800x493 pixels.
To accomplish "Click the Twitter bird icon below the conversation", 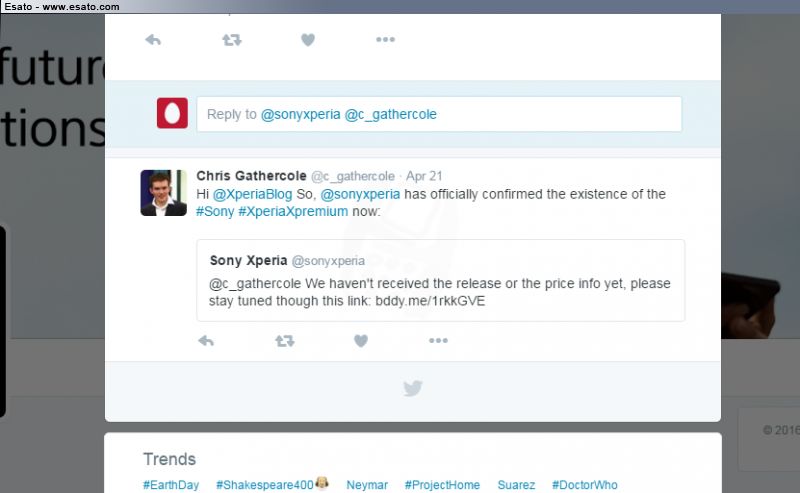I will pyautogui.click(x=413, y=388).
